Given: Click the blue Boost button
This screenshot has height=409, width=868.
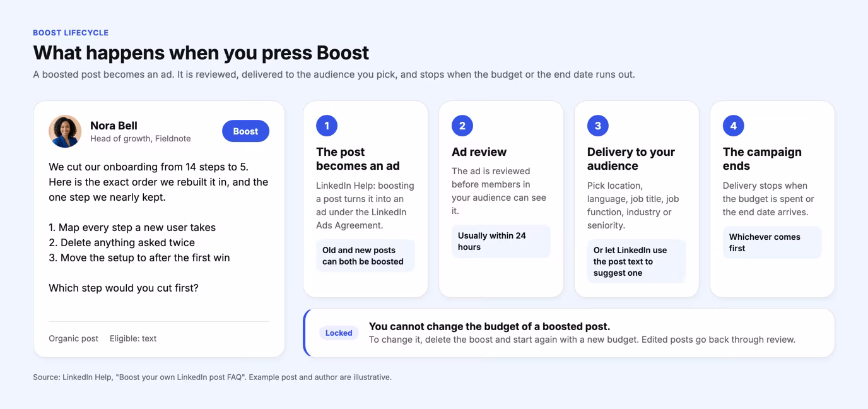Looking at the screenshot, I should tap(245, 131).
